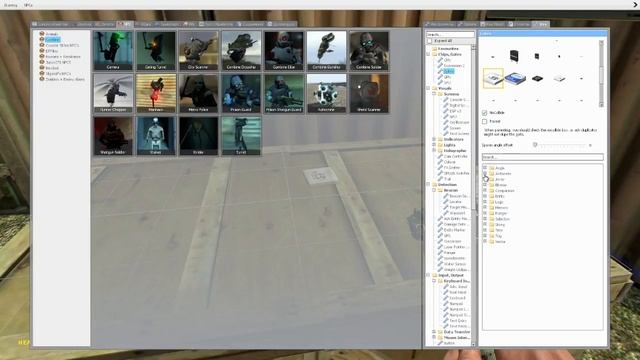Viewport: 640px width, 360px height.
Task: Select the Animals NPC category
Action: tap(52, 34)
